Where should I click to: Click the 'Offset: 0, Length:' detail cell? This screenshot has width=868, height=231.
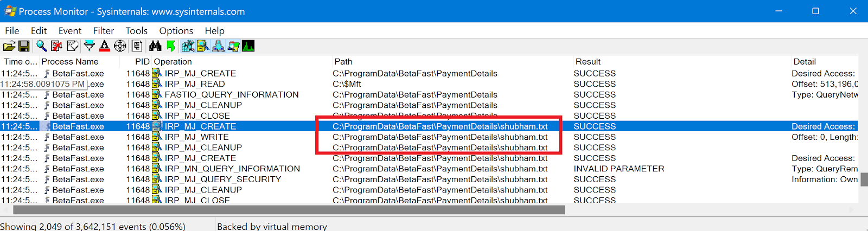point(825,137)
